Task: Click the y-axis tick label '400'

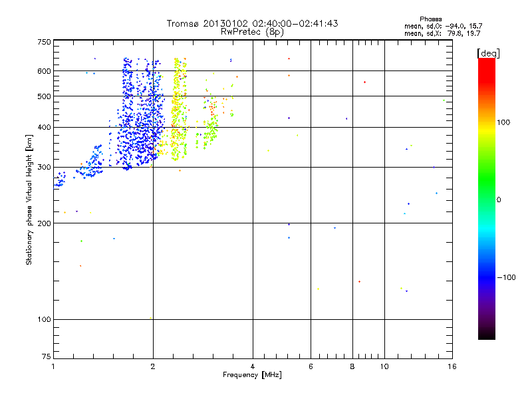Action: [44, 128]
